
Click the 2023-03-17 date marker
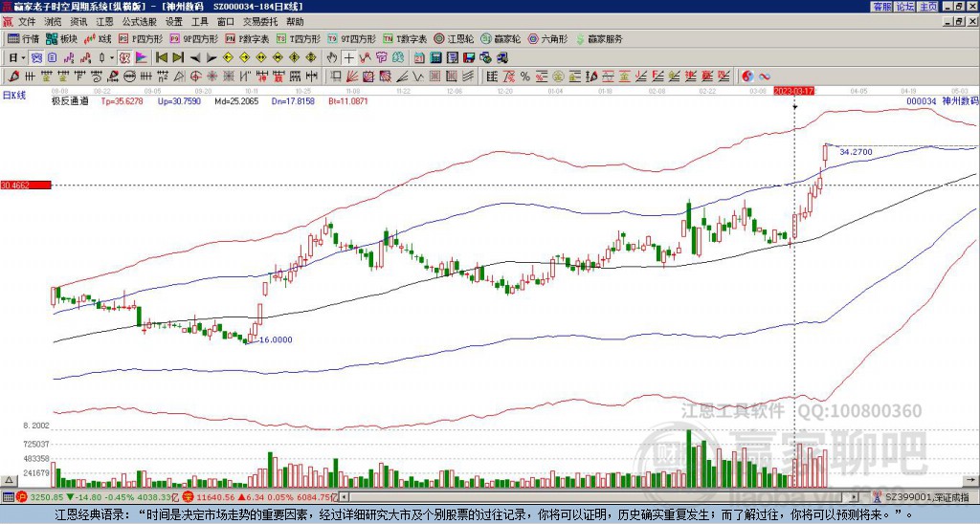point(791,91)
